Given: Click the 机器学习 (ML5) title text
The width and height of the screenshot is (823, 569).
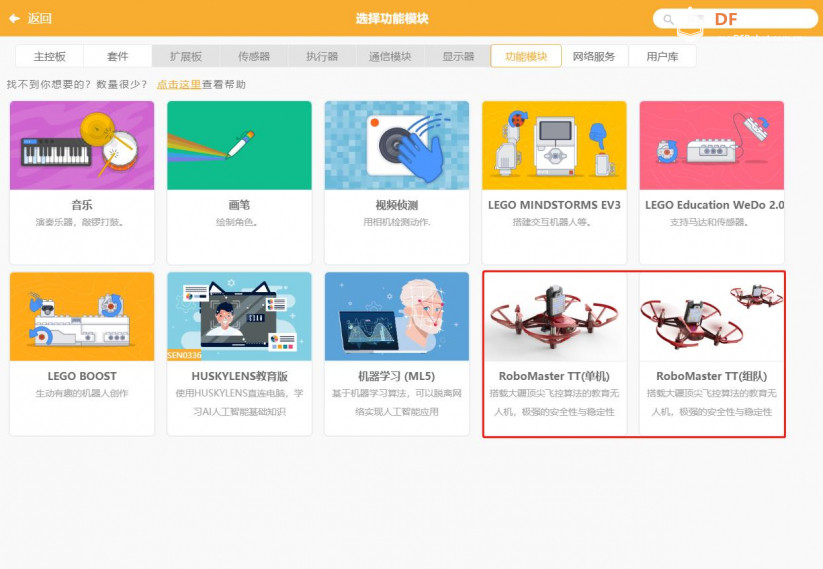Looking at the screenshot, I should (x=397, y=376).
